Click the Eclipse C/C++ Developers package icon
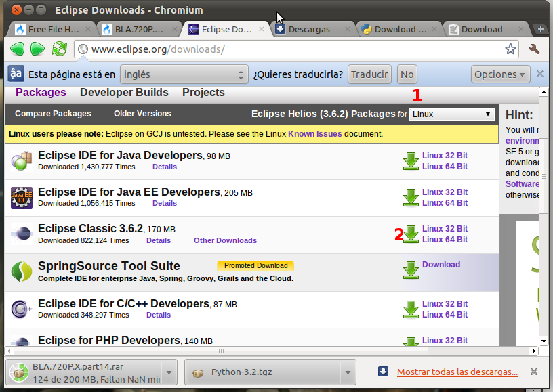 click(22, 309)
